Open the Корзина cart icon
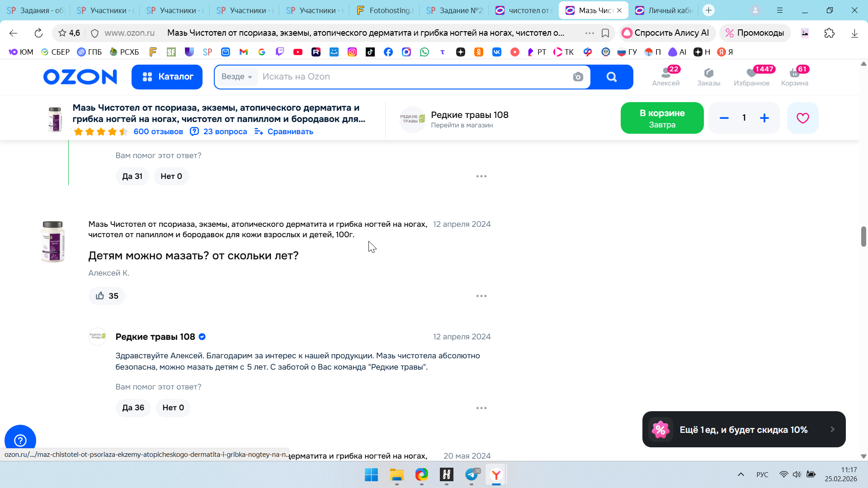 (x=794, y=76)
